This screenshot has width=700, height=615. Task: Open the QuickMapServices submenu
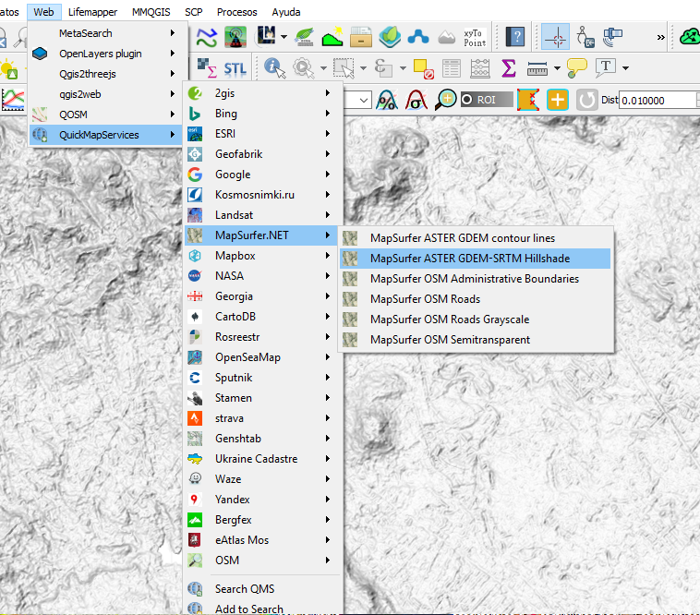[x=106, y=135]
